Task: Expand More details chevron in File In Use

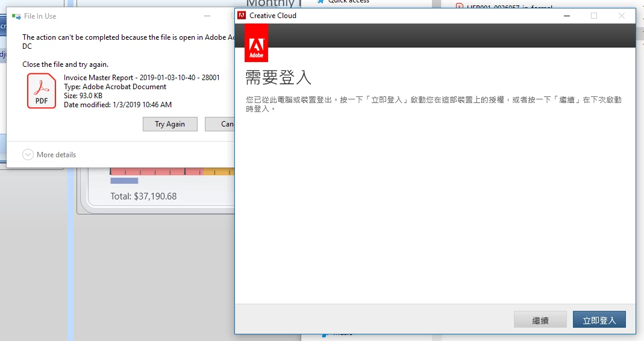Action: point(28,154)
